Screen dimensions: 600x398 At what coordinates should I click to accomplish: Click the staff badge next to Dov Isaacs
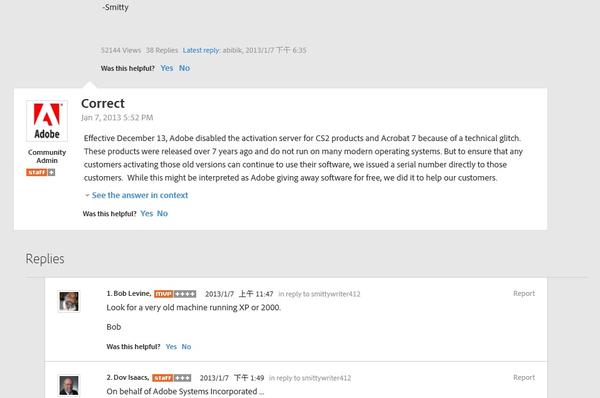163,378
